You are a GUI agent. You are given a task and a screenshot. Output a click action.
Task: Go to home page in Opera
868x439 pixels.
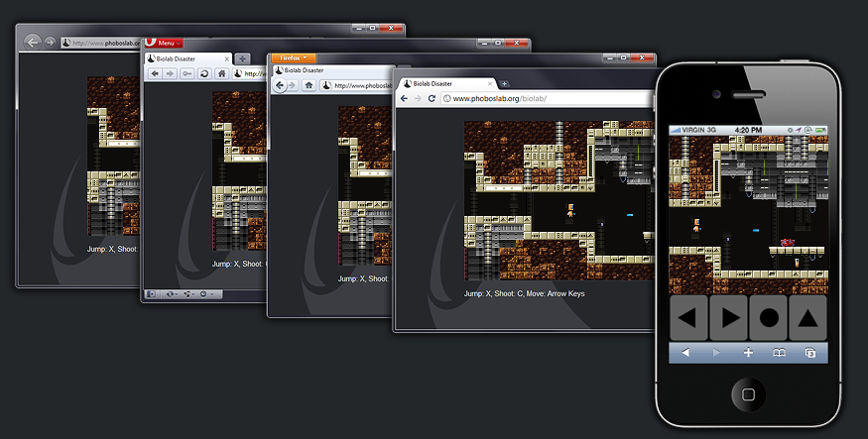pos(221,73)
